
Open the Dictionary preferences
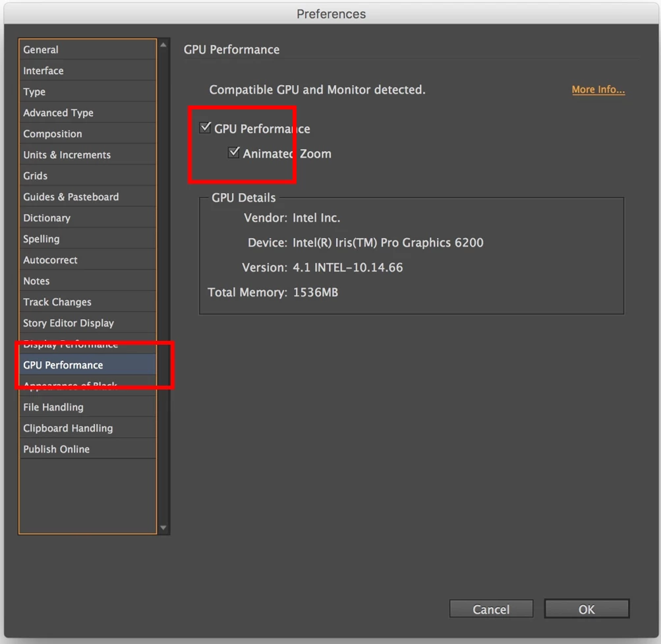point(88,218)
